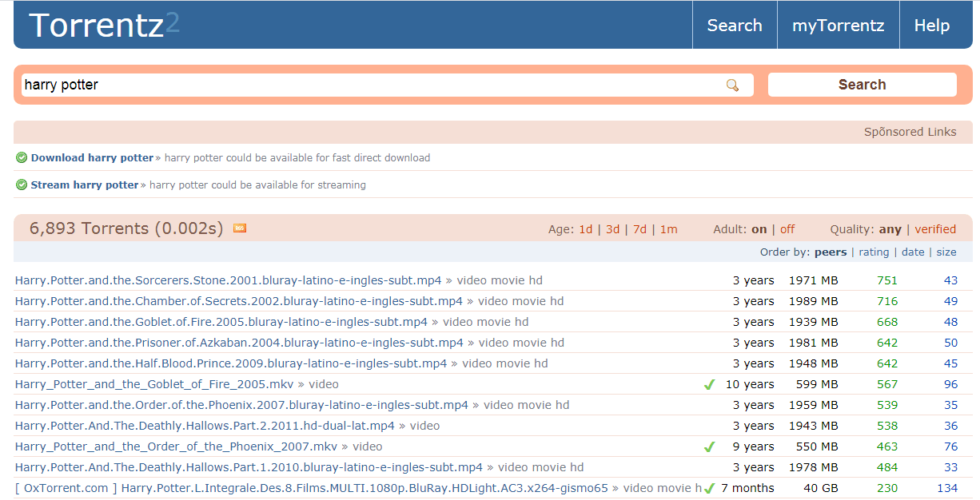Click size 1943 MB value
980x500 pixels.
pyautogui.click(x=813, y=426)
